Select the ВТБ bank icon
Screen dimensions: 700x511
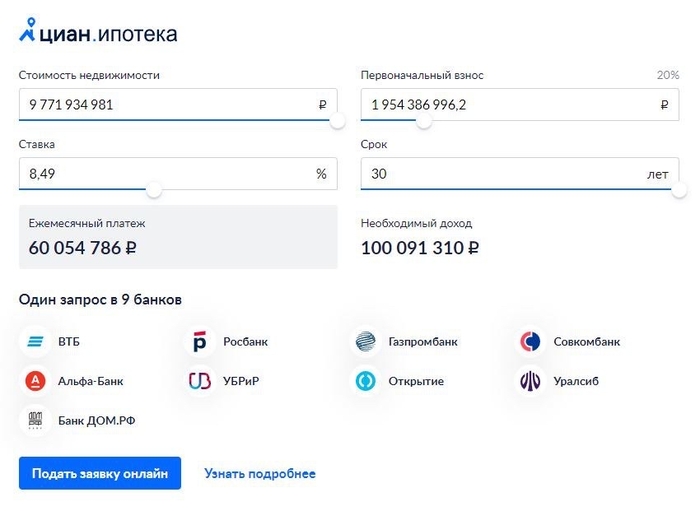pos(35,342)
